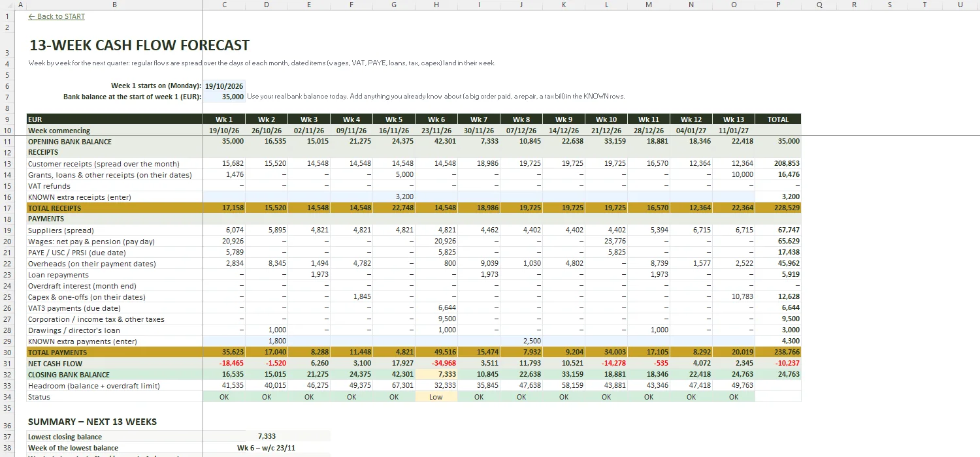980x457 pixels.
Task: Click closing bank balance 7,333 highlighted cell
Action: tap(436, 375)
